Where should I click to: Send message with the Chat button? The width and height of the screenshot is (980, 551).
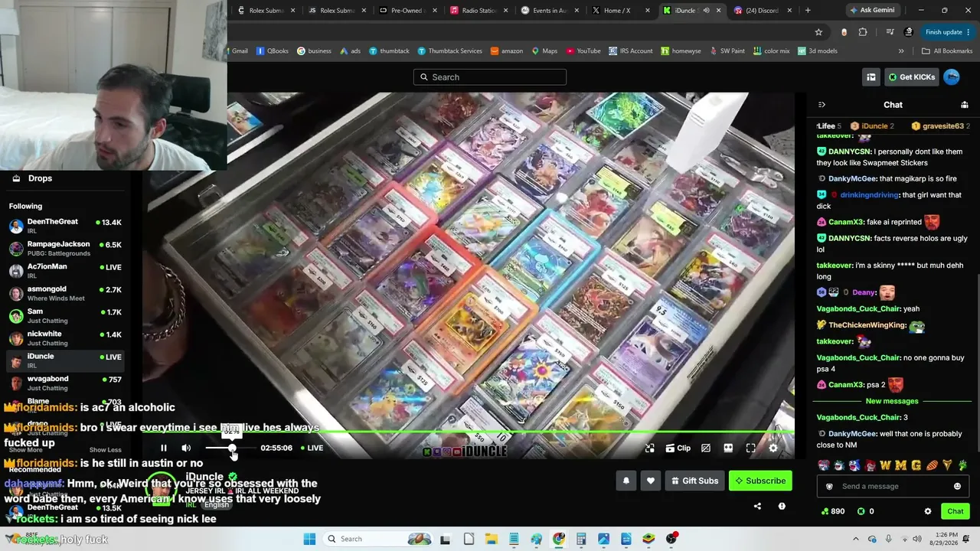point(955,511)
